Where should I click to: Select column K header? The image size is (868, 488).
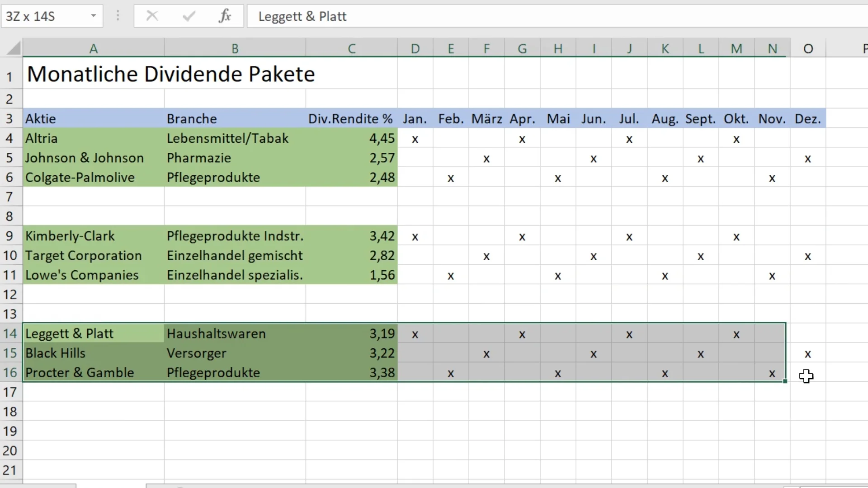[665, 48]
